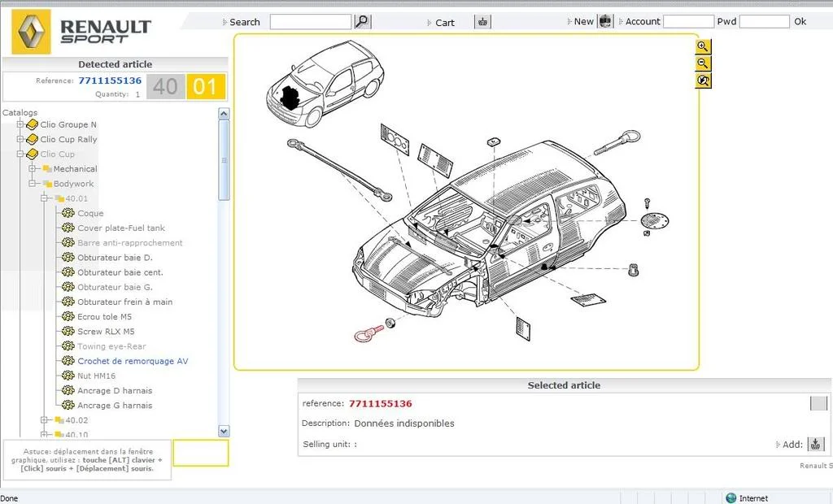Screen dimensions: 833x504
Task: Click the catalog tree scroll down arrow
Action: click(x=224, y=431)
